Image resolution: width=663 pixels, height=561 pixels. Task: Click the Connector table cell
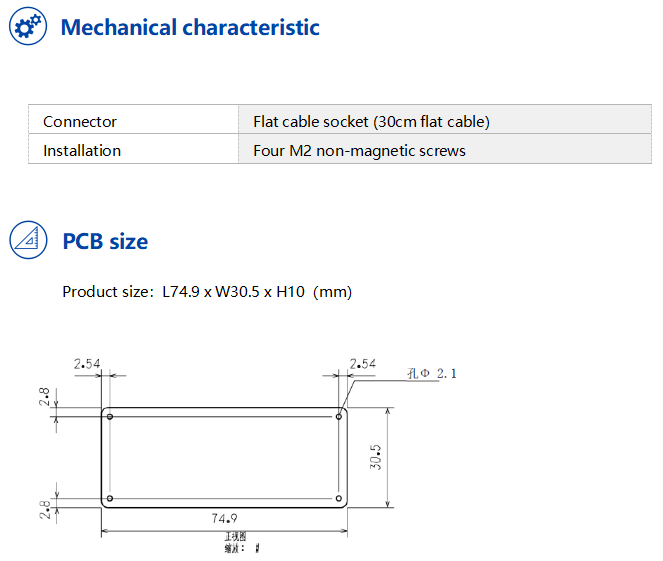tap(80, 122)
